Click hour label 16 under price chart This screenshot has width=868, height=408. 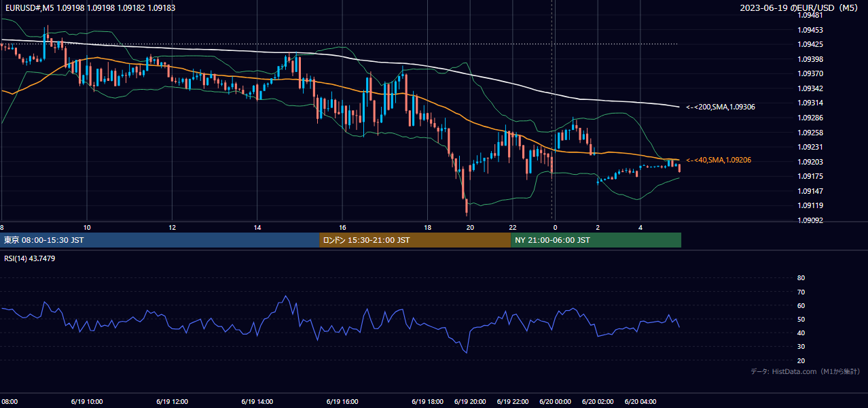pyautogui.click(x=342, y=227)
